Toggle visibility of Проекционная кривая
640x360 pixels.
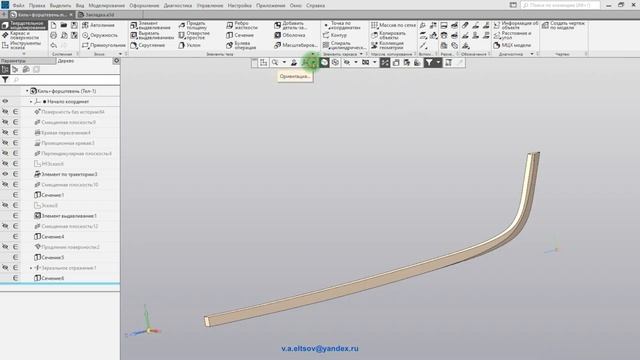click(x=5, y=143)
